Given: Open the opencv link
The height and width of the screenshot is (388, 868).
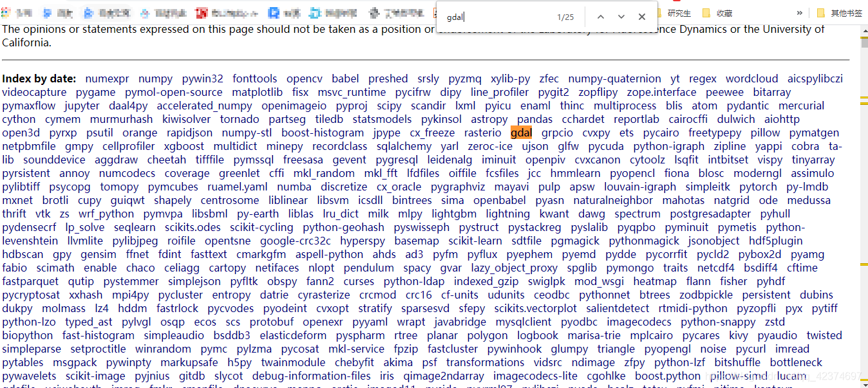Looking at the screenshot, I should click(x=305, y=79).
